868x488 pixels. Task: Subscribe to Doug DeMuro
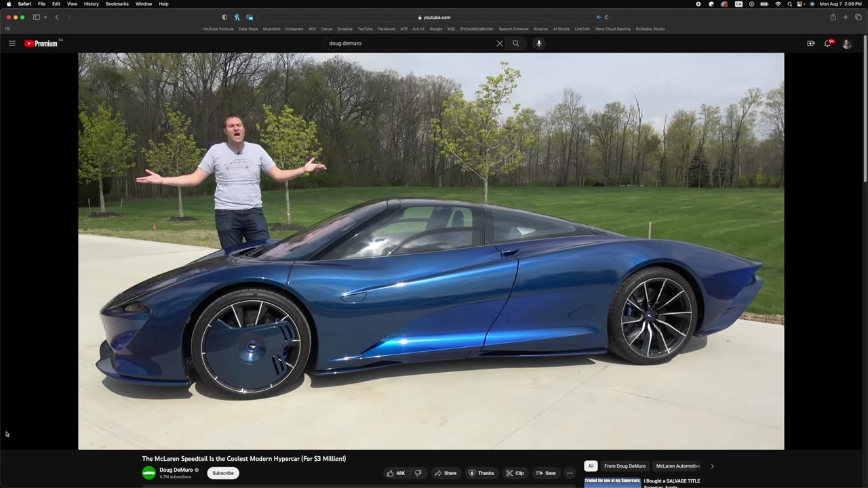pyautogui.click(x=223, y=473)
